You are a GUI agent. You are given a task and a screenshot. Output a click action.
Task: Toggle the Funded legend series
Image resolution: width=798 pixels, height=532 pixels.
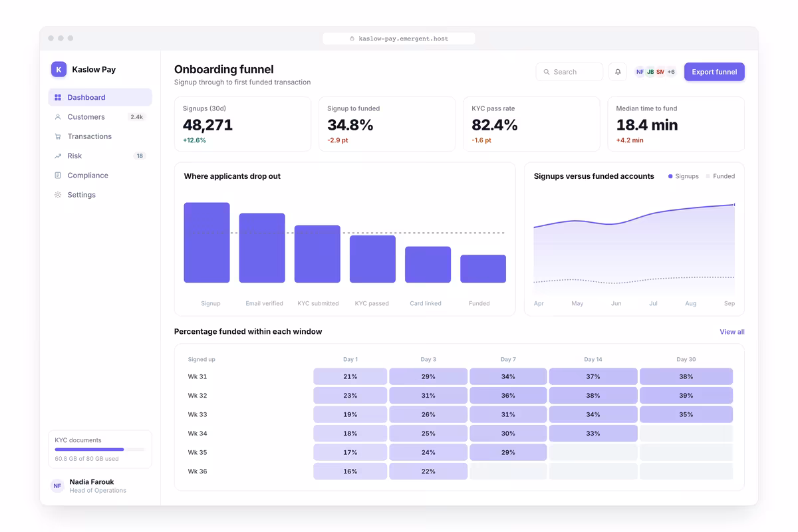pos(720,176)
